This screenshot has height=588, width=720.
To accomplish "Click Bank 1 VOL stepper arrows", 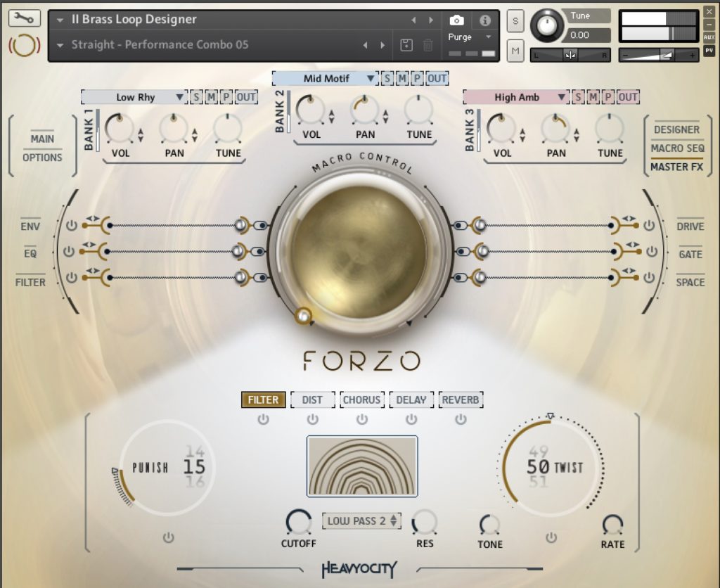I will point(141,135).
